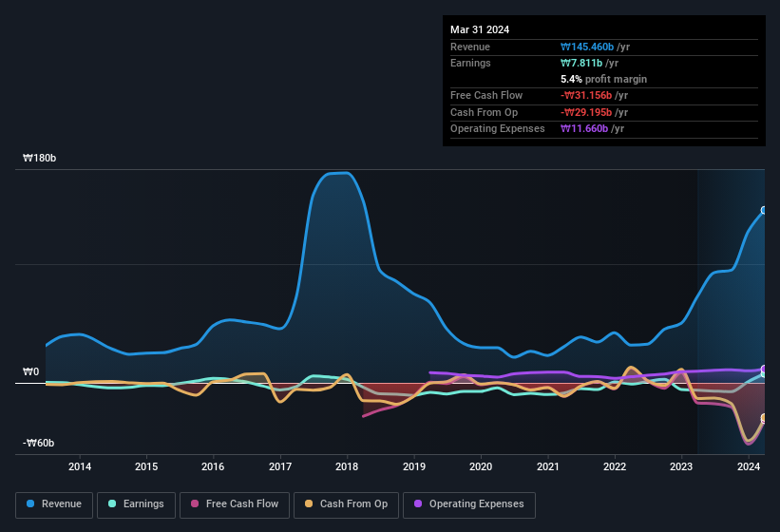Toggle the Revenue legend button
The height and width of the screenshot is (532, 780).
pos(54,504)
